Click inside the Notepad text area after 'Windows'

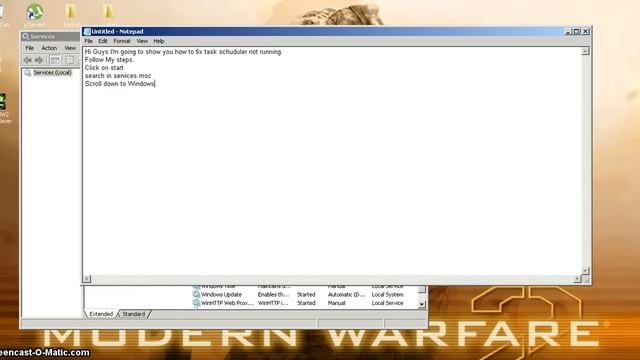click(x=156, y=84)
